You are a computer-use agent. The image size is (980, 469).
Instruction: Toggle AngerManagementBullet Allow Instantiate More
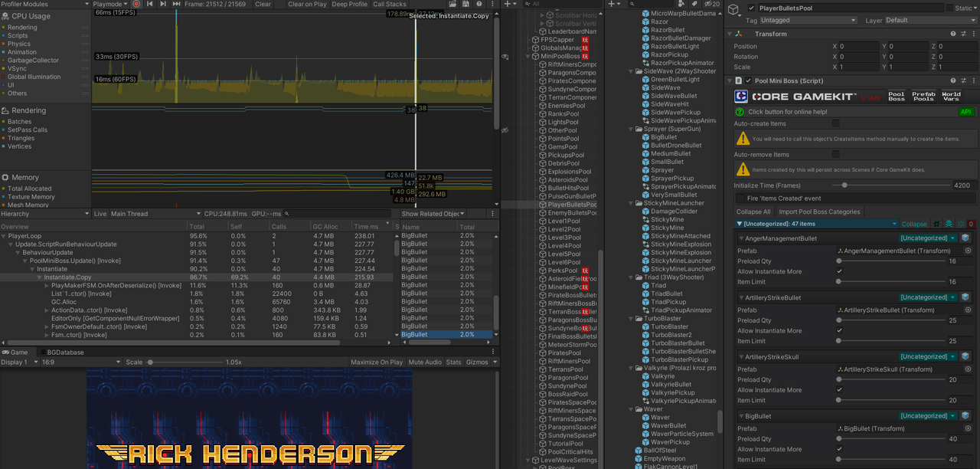840,271
